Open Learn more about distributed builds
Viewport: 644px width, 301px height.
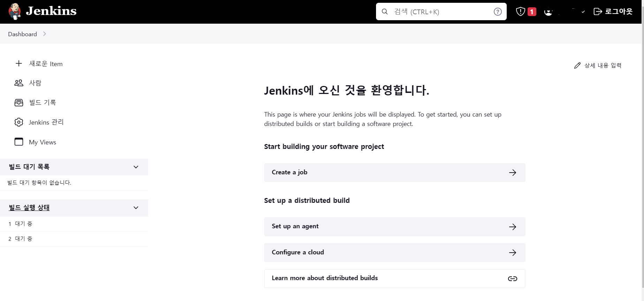click(394, 278)
